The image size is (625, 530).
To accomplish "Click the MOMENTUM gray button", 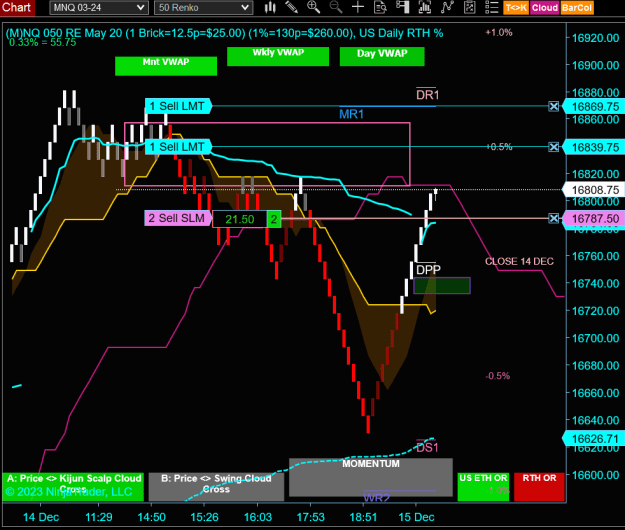I will tap(371, 477).
